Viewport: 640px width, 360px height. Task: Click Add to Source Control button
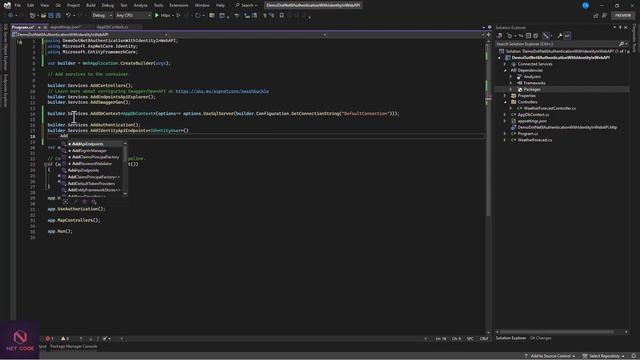[550, 356]
